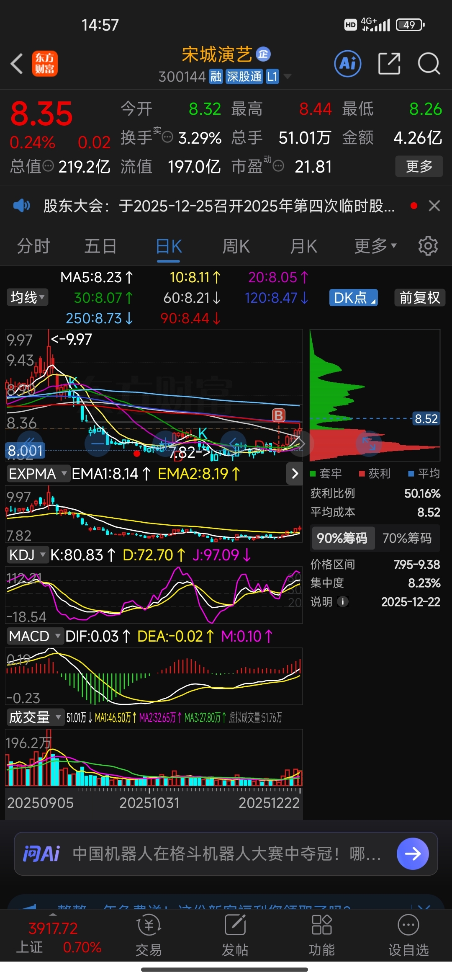Screen dimensions: 452x980
Task: Tap the share icon in header
Action: point(389,64)
